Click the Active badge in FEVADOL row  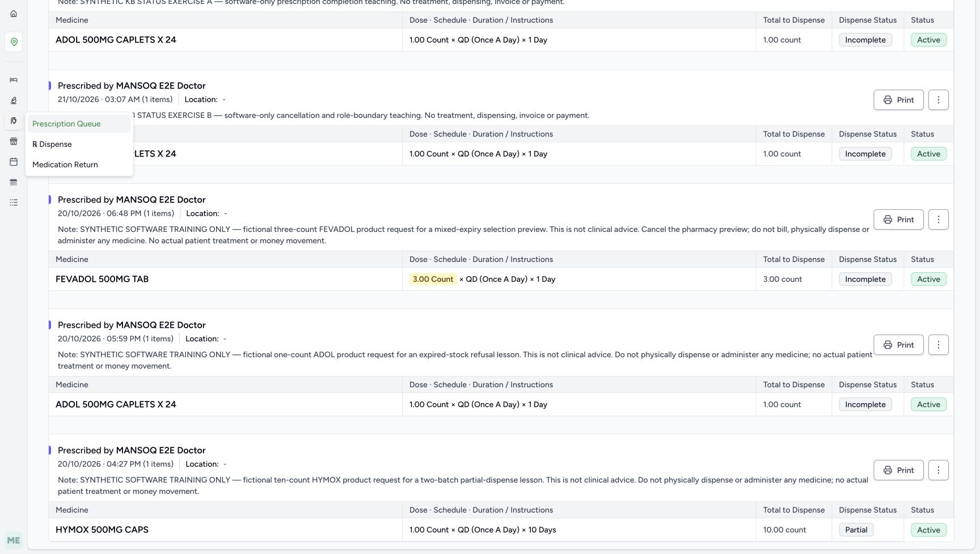(928, 279)
